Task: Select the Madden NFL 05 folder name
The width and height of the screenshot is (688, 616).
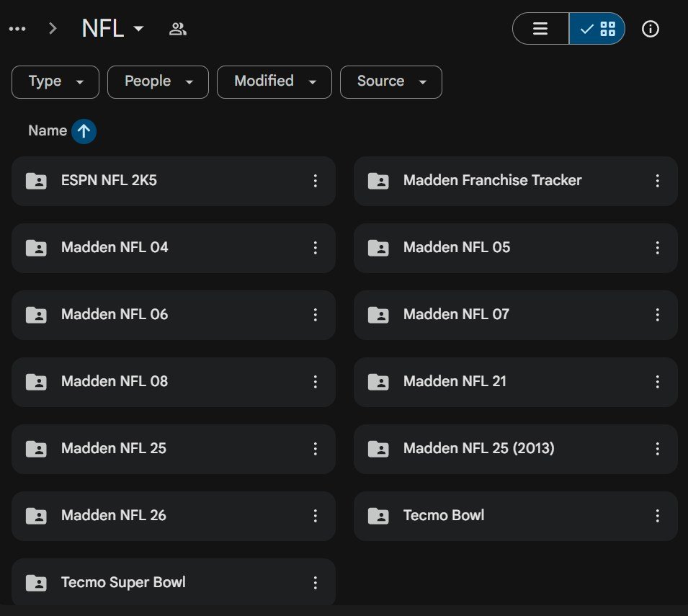Action: click(457, 247)
